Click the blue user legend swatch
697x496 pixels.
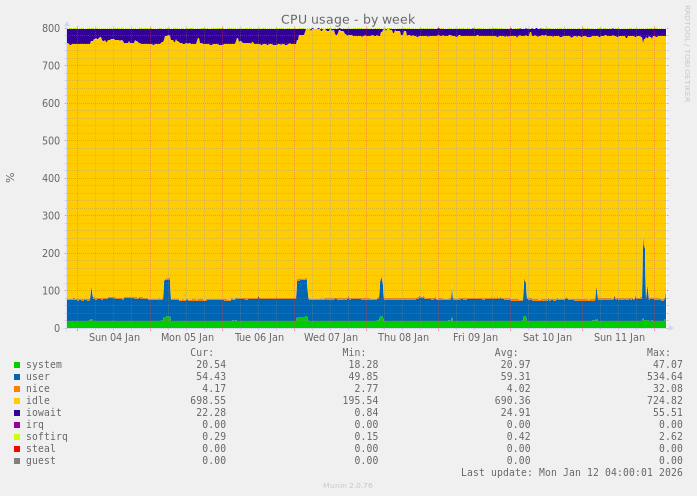tap(17, 377)
